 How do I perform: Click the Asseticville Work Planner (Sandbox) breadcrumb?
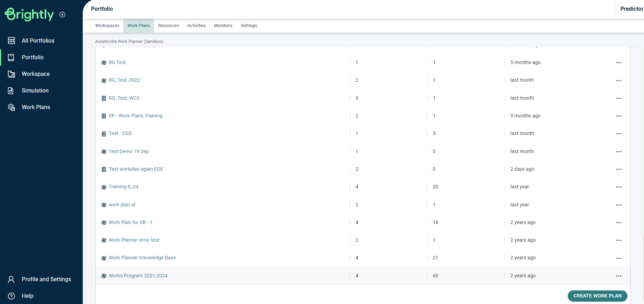[129, 42]
